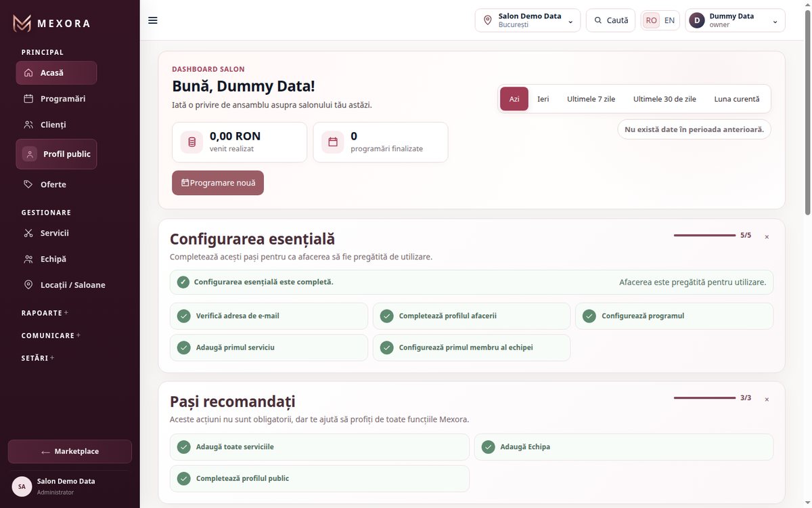
Task: Click the location pin icon in salon selector
Action: (x=488, y=20)
